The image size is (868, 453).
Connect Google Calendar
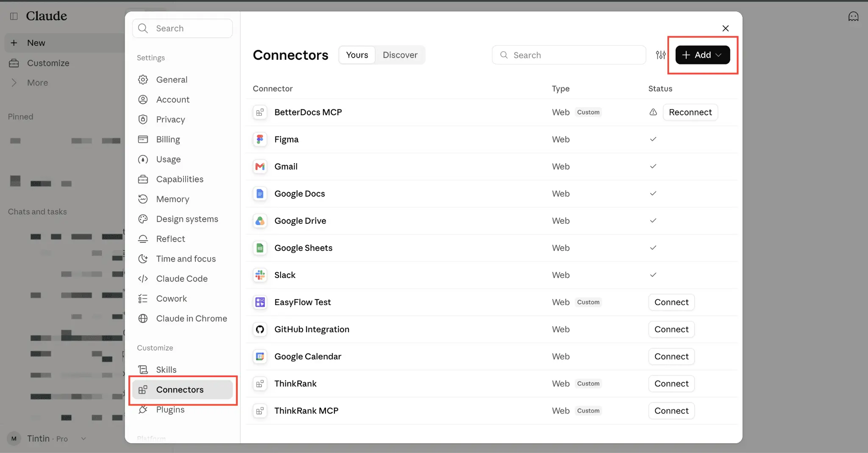tap(671, 356)
